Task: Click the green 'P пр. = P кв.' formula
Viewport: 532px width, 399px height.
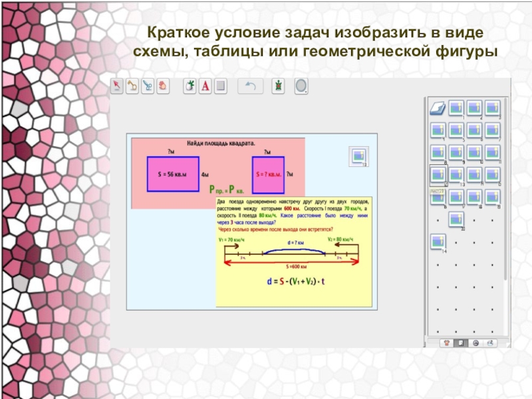Action: [226, 190]
